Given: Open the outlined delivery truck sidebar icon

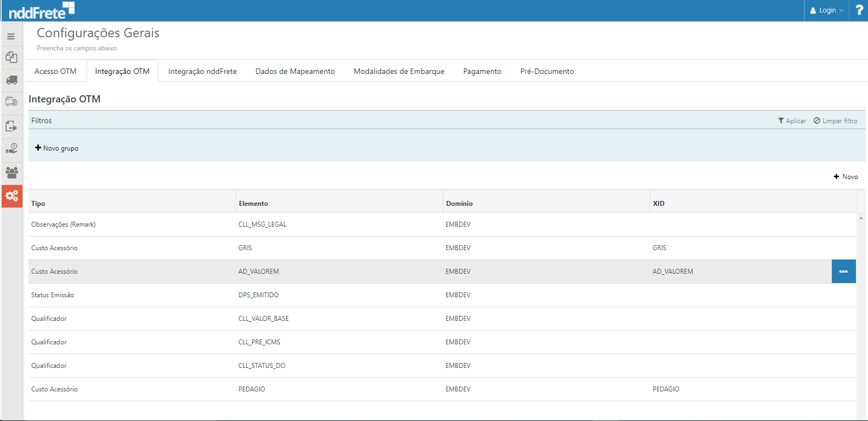Looking at the screenshot, I should point(12,102).
